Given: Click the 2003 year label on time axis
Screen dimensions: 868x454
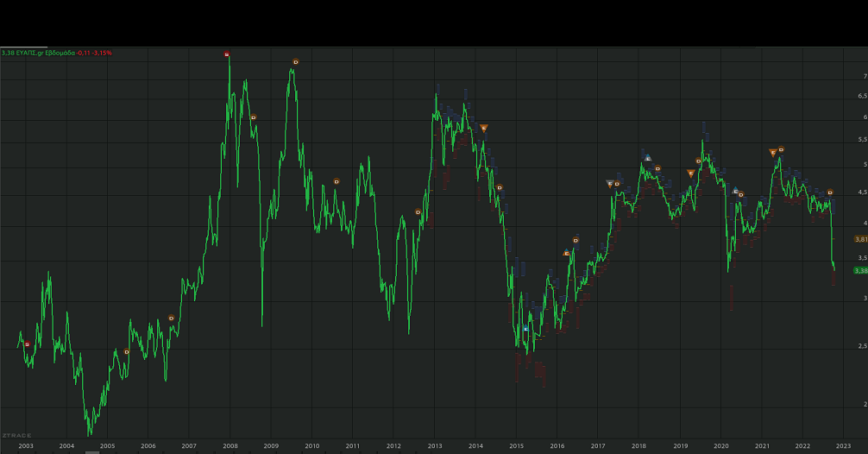Looking at the screenshot, I should [26, 445].
